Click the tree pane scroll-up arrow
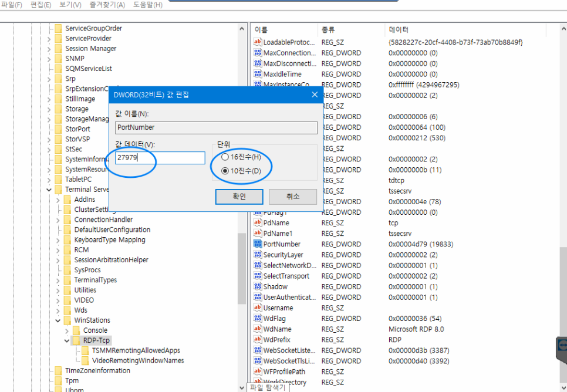The width and height of the screenshot is (567, 392). point(242,29)
